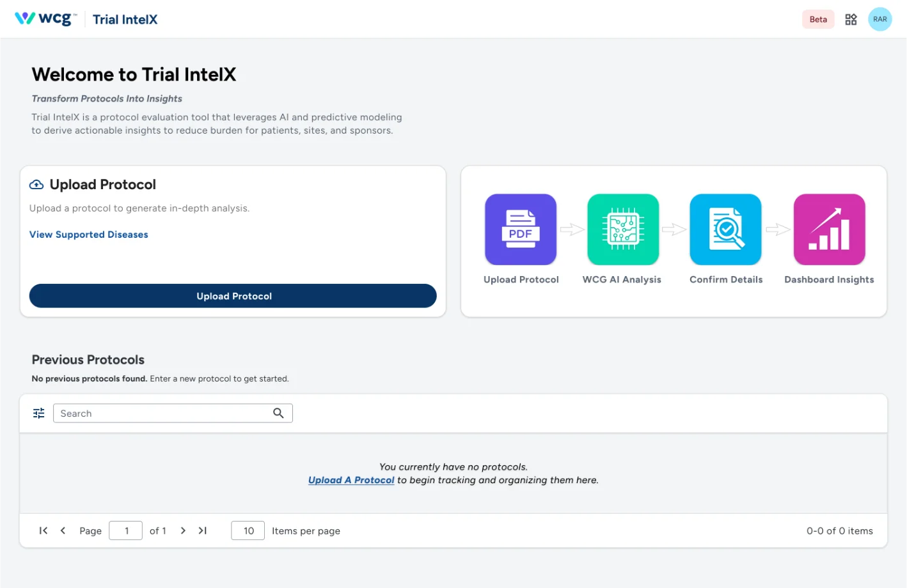Click the WCG logo in the header

tap(45, 19)
